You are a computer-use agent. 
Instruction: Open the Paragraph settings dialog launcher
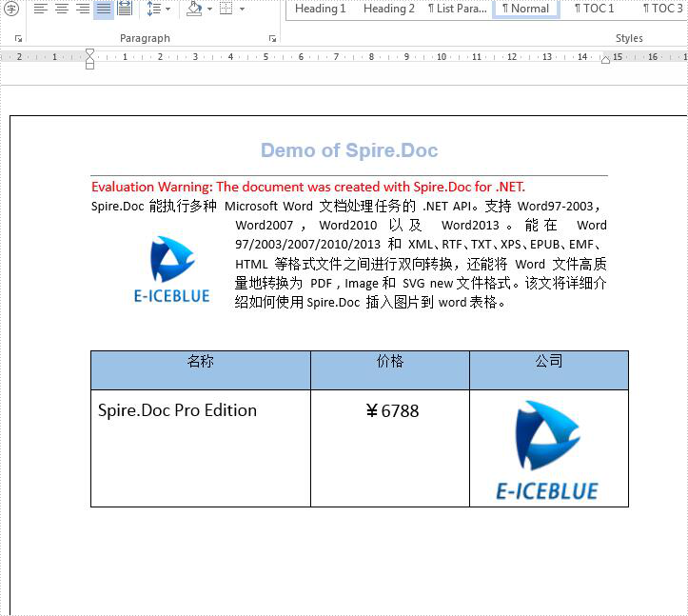(x=273, y=39)
